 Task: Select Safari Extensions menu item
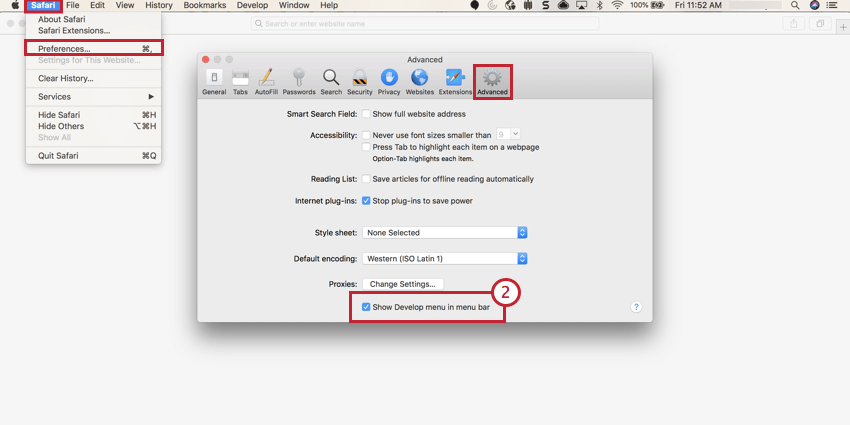coord(93,30)
